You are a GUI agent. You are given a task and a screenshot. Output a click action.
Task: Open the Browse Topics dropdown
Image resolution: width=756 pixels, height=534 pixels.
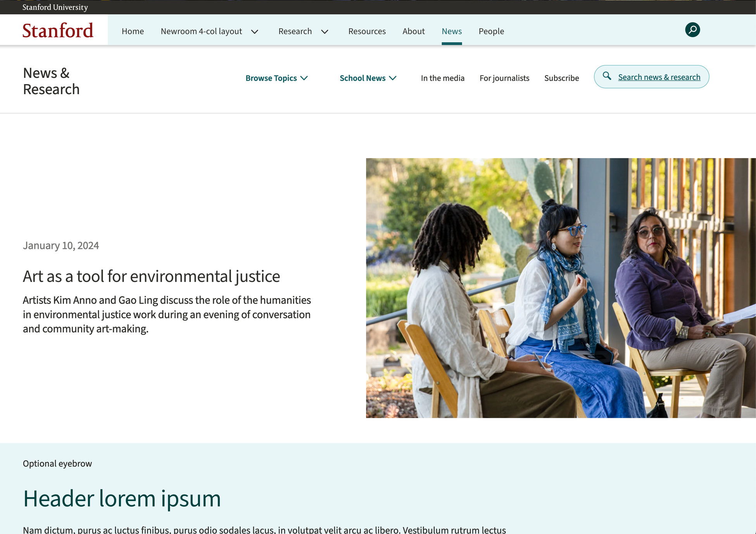(276, 78)
